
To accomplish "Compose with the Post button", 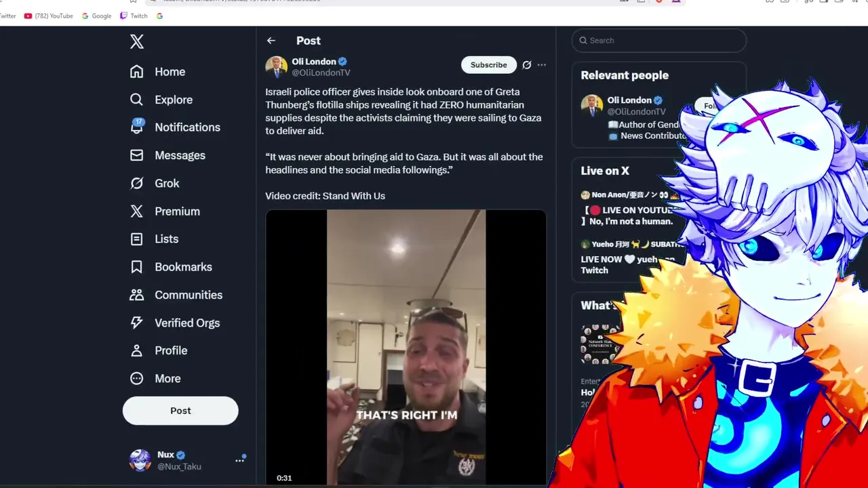I will click(180, 411).
